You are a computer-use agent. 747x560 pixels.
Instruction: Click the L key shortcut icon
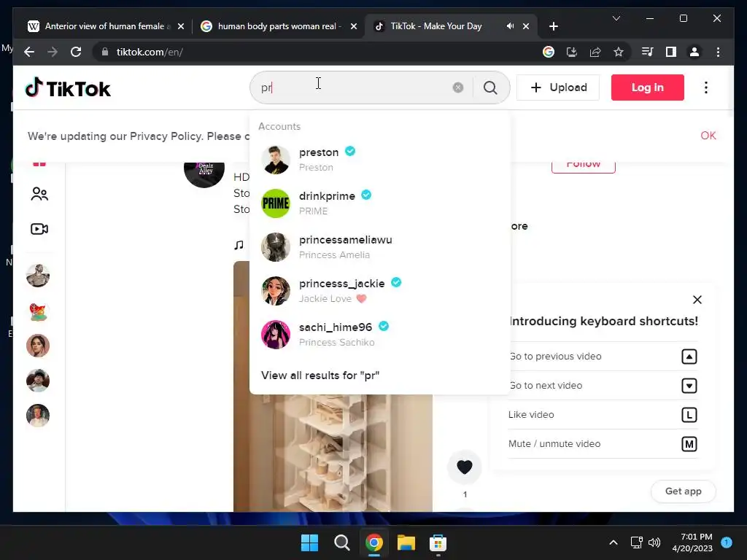[689, 415]
